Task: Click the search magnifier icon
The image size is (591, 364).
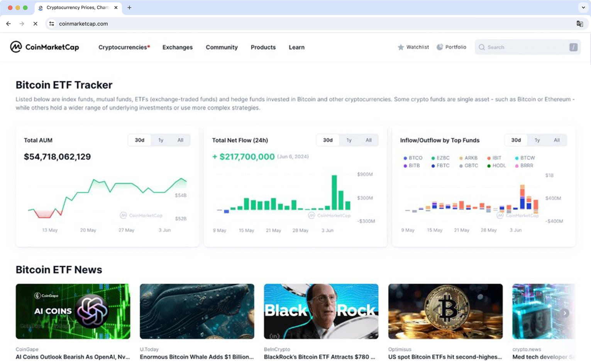Action: (482, 47)
